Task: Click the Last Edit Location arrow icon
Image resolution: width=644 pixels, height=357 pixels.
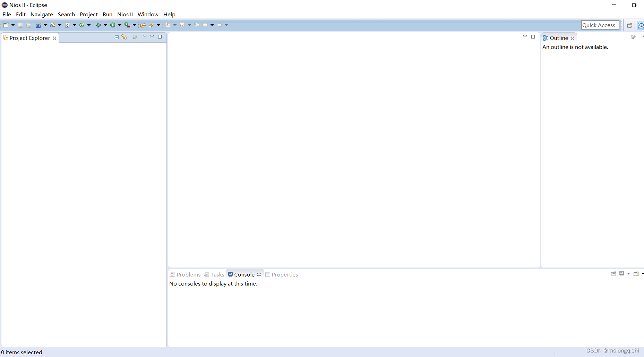Action: pos(197,25)
